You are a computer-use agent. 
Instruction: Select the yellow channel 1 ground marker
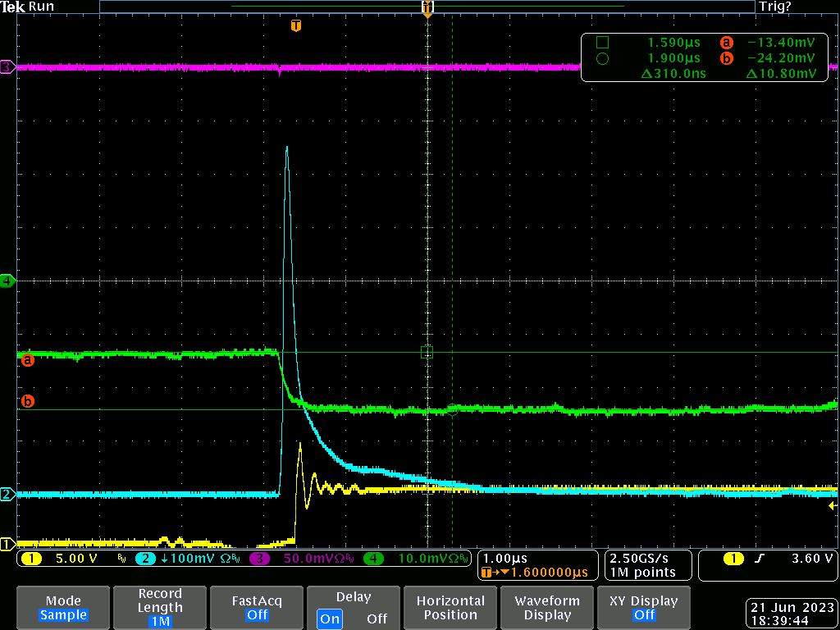tap(7, 543)
